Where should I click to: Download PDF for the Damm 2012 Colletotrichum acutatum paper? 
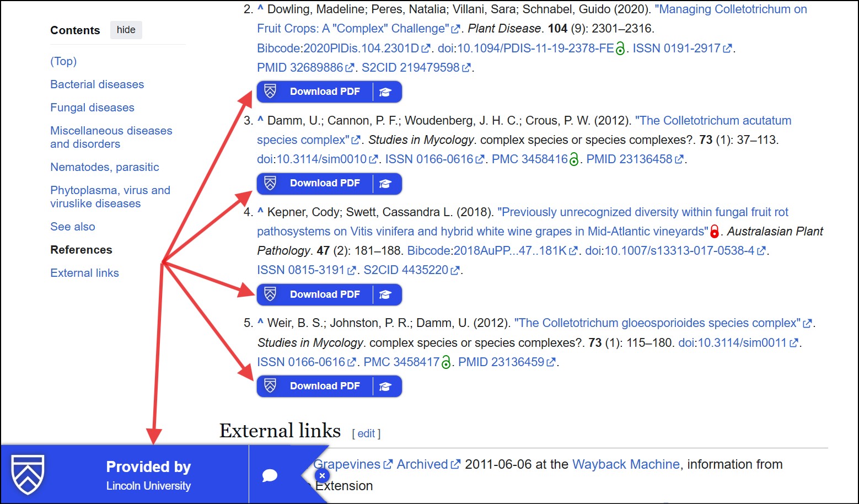click(x=325, y=183)
